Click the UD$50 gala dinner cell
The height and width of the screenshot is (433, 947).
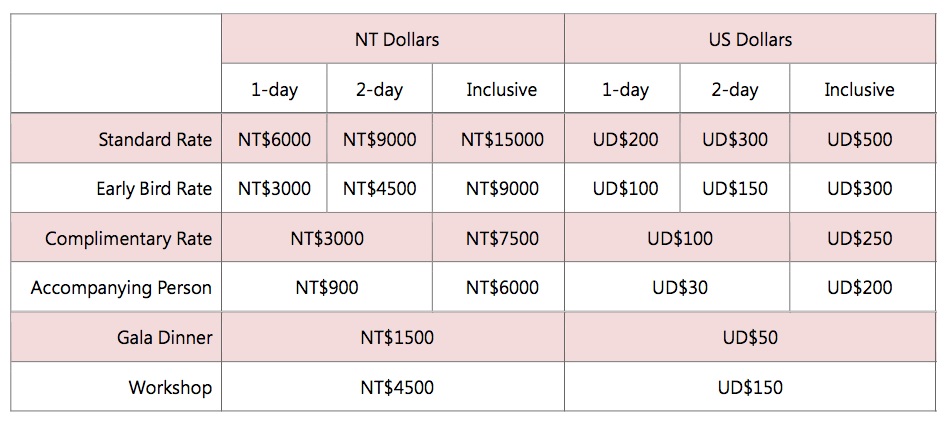point(750,336)
